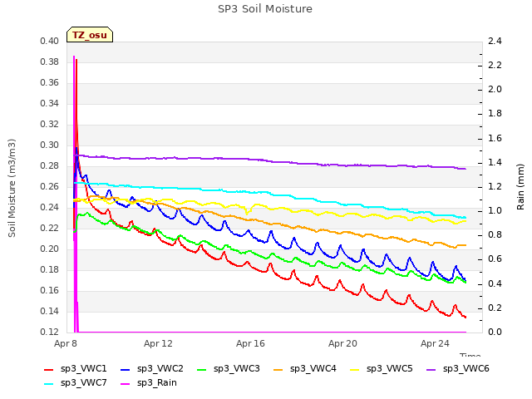Viewport: 532px width, 399px height.
Task: Click the end of the purple VWC6 line
Action: click(x=465, y=169)
